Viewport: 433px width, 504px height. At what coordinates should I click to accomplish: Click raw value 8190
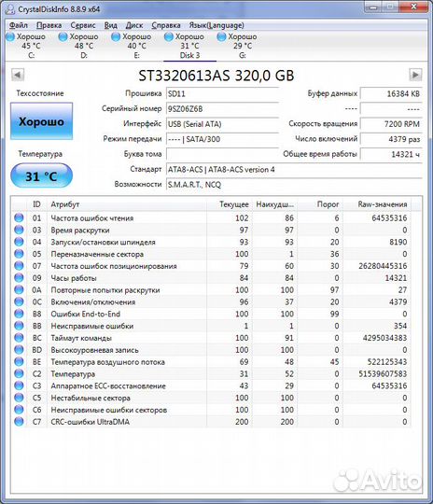coord(398,242)
